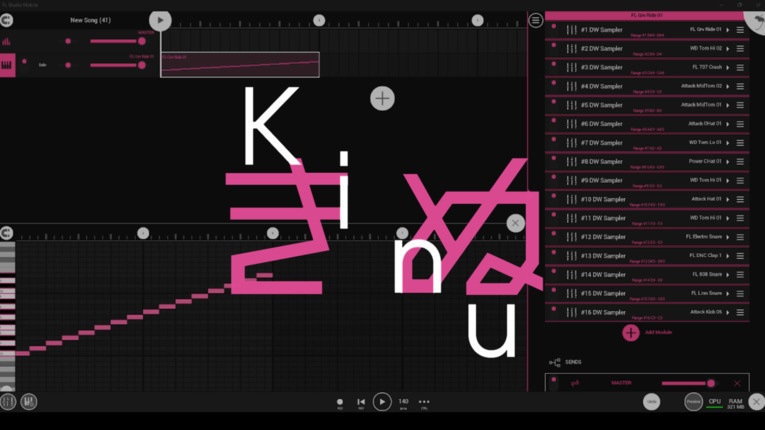The height and width of the screenshot is (430, 765).
Task: Expand preset arrow next to FL 808 Snare
Action: click(727, 274)
